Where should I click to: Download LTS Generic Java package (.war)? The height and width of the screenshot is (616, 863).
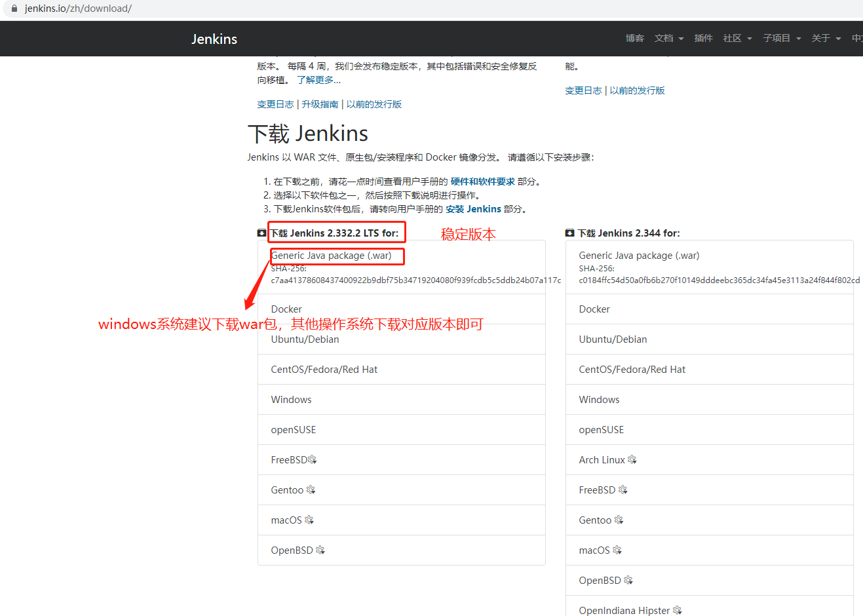332,256
